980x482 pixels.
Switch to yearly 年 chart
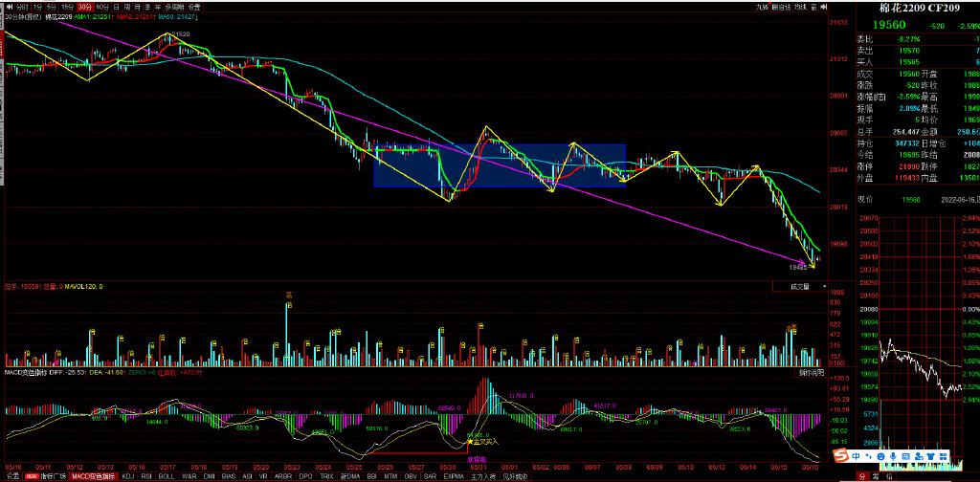tap(158, 7)
